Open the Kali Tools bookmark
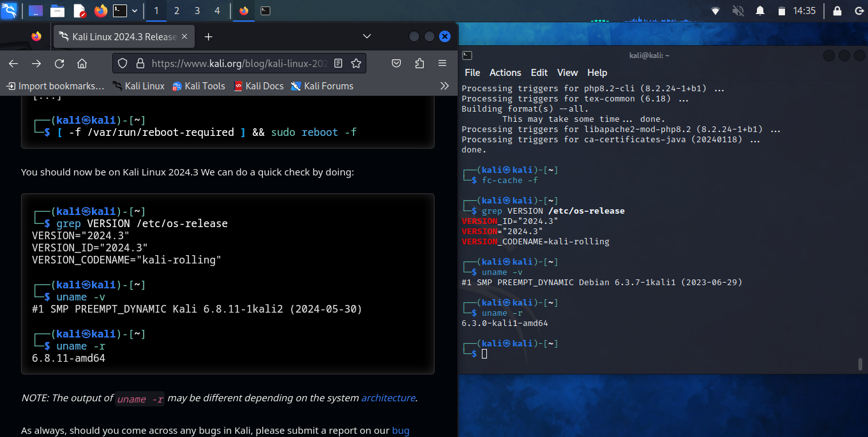868x437 pixels. 198,85
